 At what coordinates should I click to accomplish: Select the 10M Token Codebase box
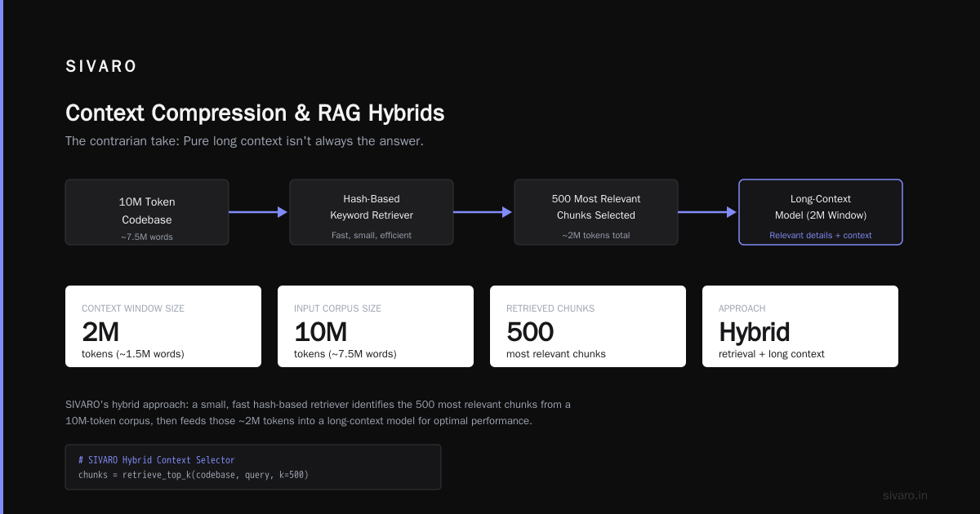(x=147, y=212)
